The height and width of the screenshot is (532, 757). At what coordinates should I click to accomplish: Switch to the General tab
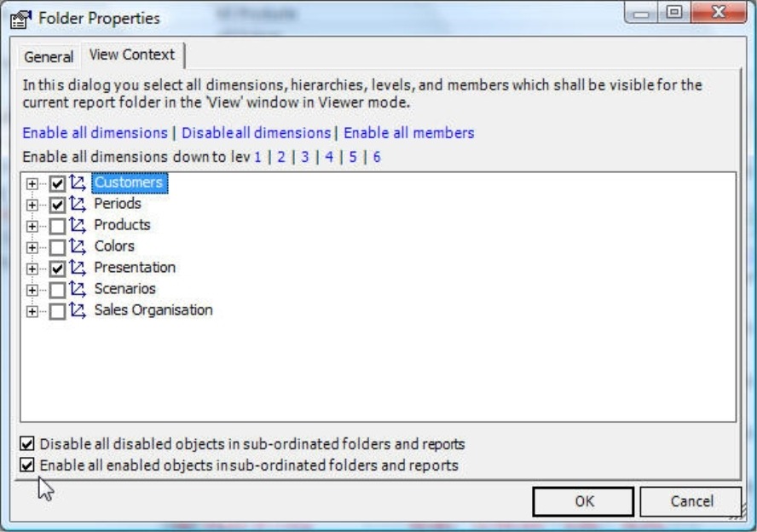49,56
